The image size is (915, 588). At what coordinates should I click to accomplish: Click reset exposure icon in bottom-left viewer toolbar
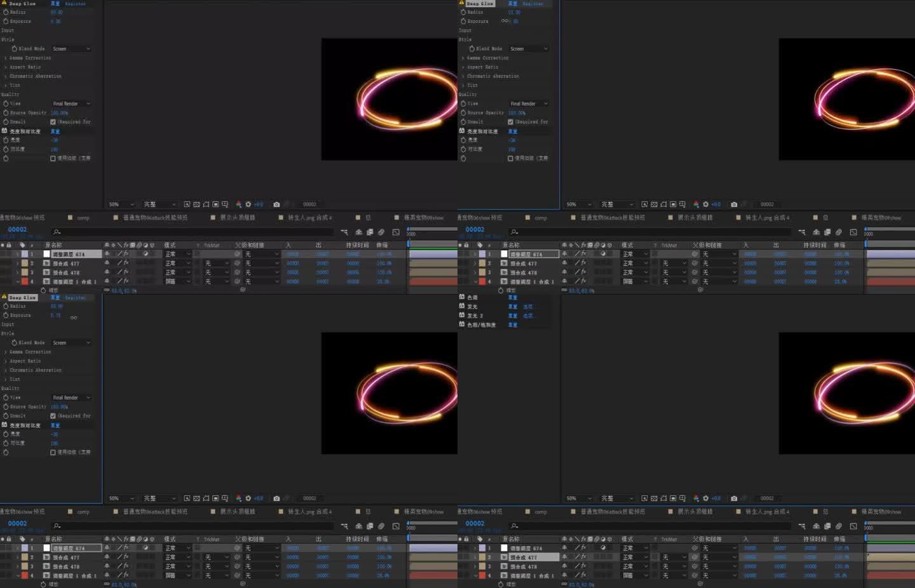click(x=248, y=498)
